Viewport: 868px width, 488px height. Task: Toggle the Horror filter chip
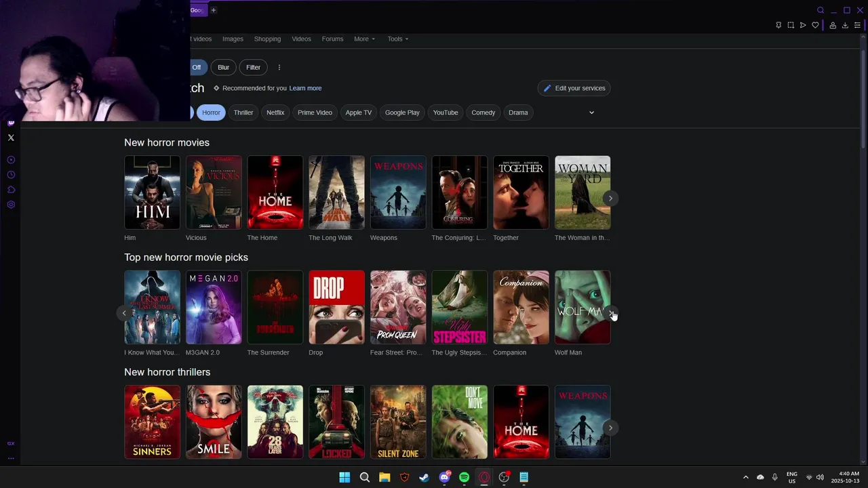click(211, 113)
